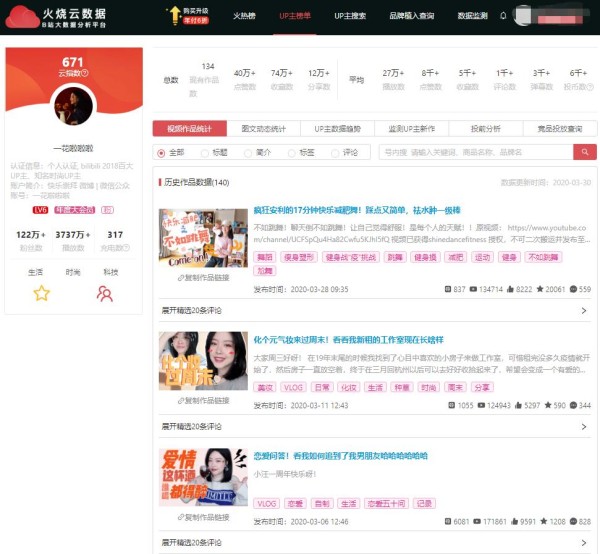Viewport: 600px width, 554px height.
Task: Select the 简介 radio button
Action: coord(248,153)
